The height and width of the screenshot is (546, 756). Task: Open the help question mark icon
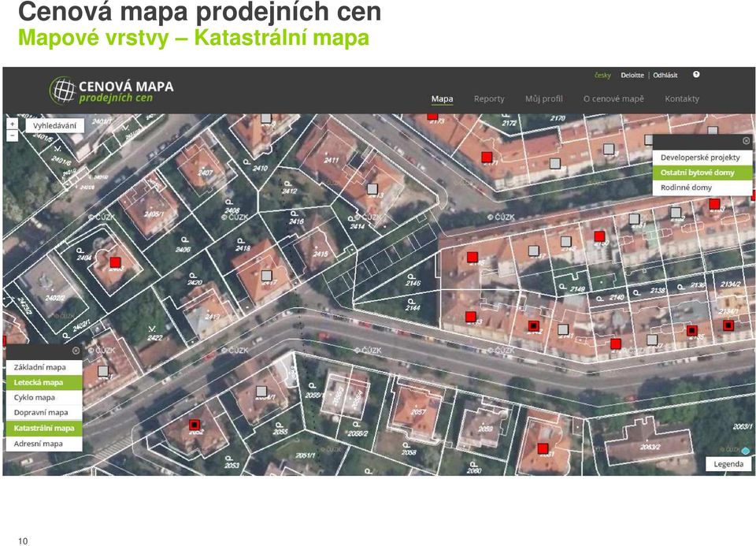[x=696, y=74]
